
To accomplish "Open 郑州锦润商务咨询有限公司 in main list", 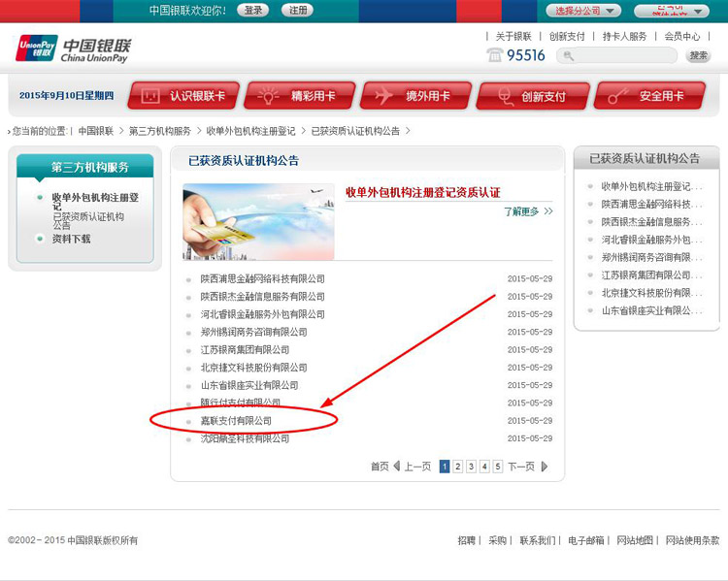I will tap(253, 332).
